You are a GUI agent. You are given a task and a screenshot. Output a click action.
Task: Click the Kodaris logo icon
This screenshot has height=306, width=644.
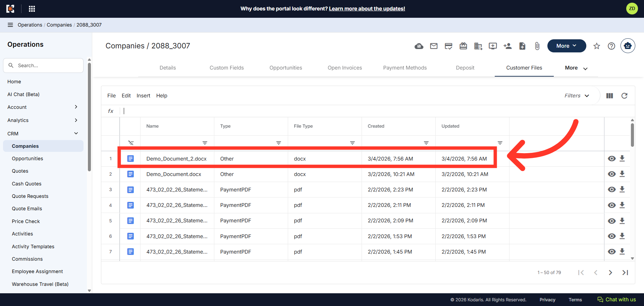(x=10, y=9)
